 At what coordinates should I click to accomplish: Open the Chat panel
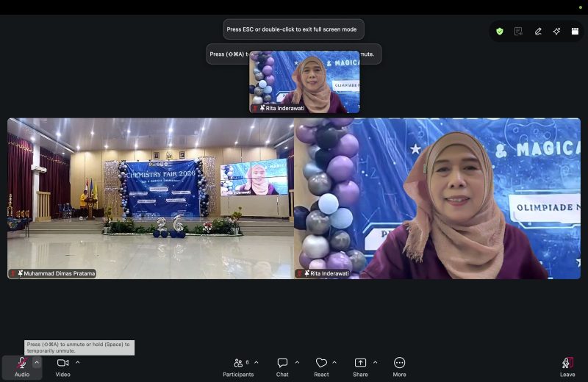pyautogui.click(x=282, y=367)
